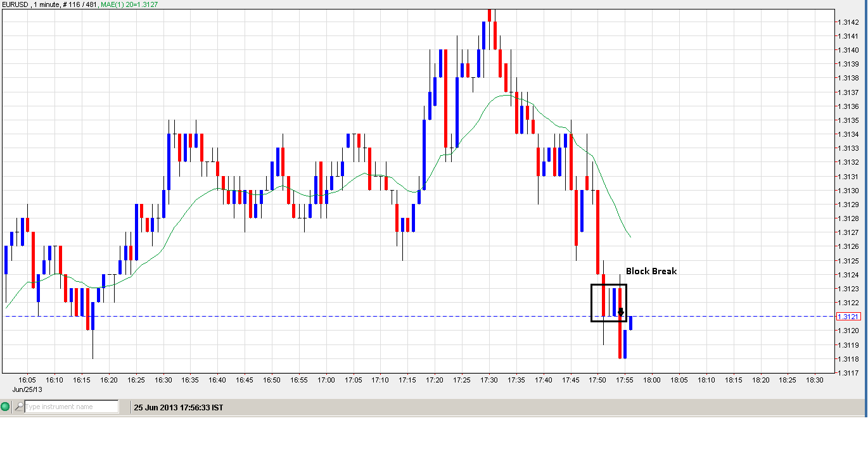Click the highlighted 1.3121 current price tag
Viewport: 868px width, 461px height.
[848, 317]
